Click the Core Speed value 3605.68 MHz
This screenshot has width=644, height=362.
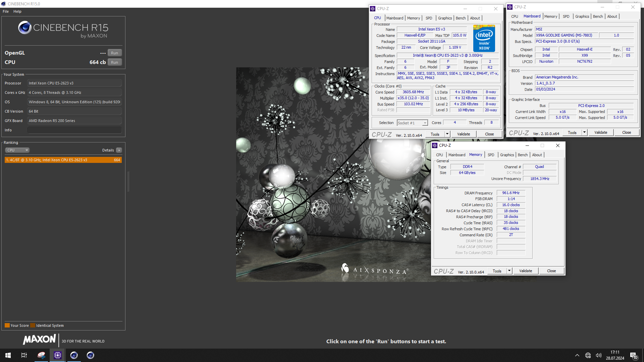[x=413, y=92]
